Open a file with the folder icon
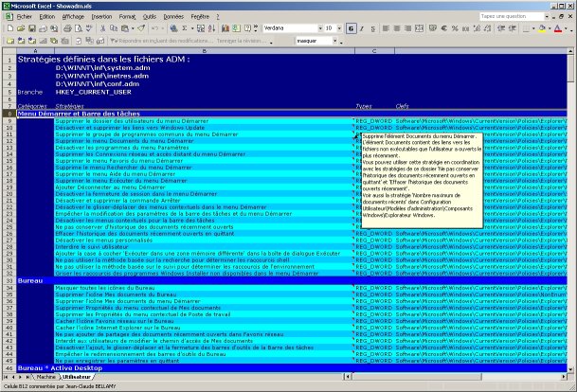The image size is (577, 392). pos(21,28)
